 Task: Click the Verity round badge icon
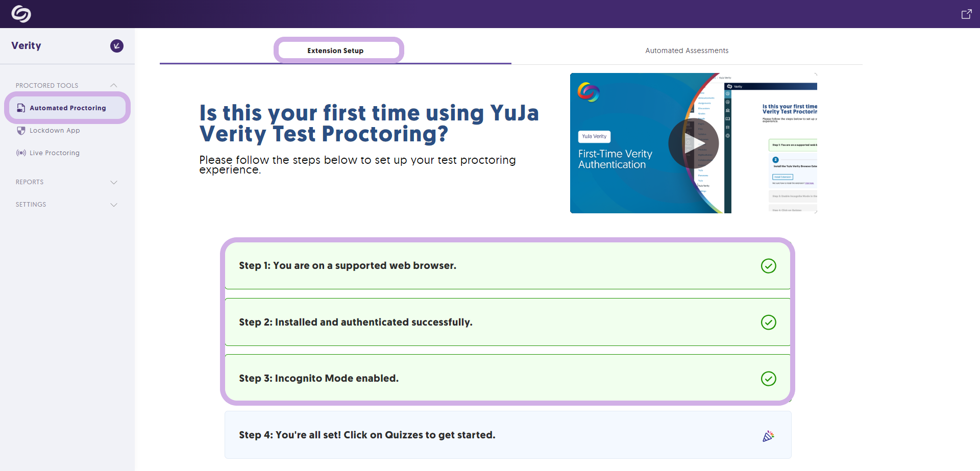(117, 46)
